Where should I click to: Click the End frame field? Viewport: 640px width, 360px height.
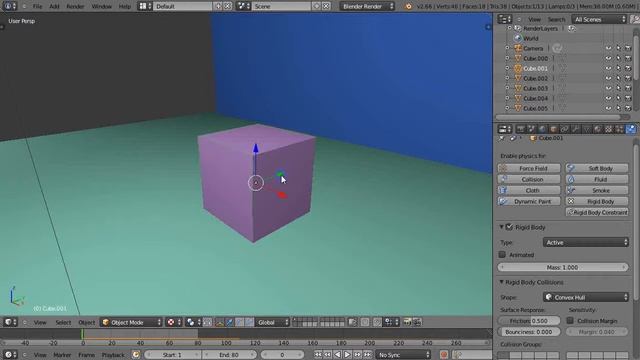[230, 355]
